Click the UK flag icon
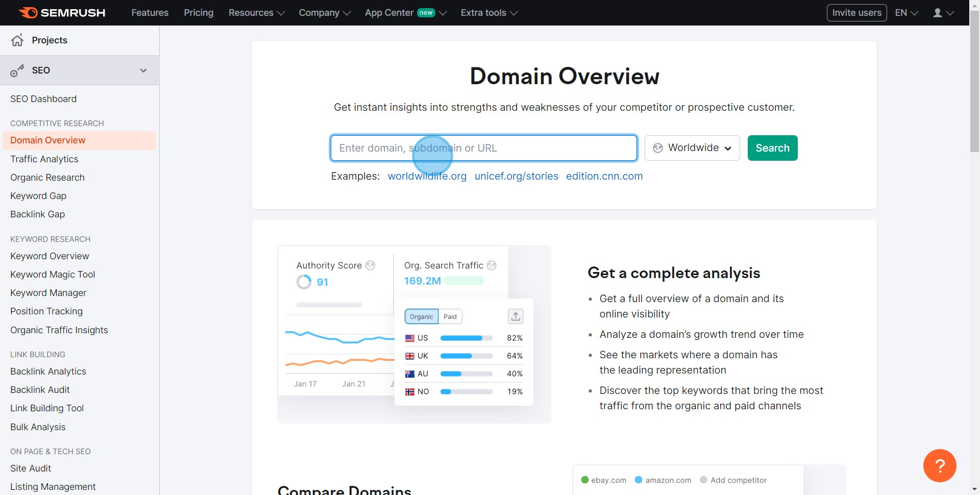This screenshot has width=980, height=495. click(410, 356)
